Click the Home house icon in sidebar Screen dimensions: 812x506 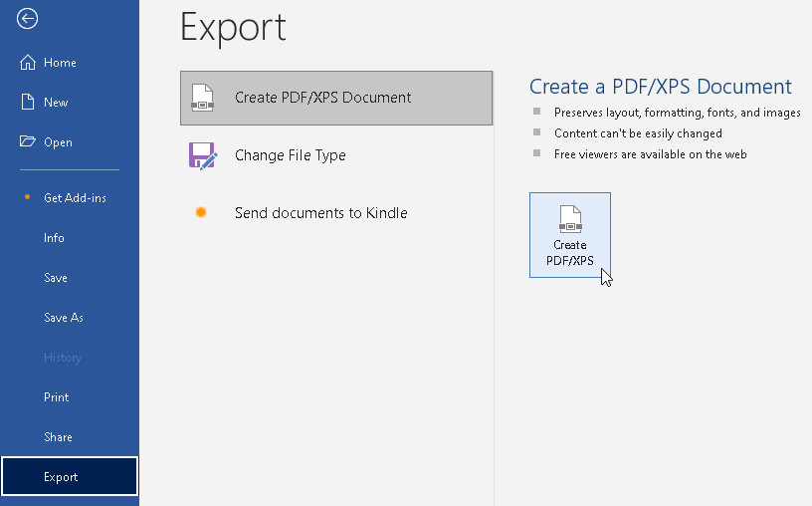pos(28,63)
